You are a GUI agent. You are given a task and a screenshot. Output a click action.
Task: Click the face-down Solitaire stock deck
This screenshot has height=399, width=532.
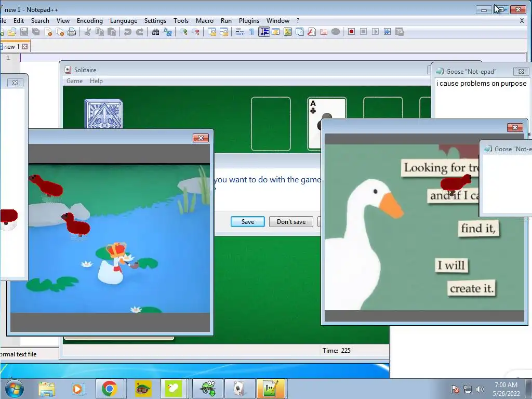[103, 114]
